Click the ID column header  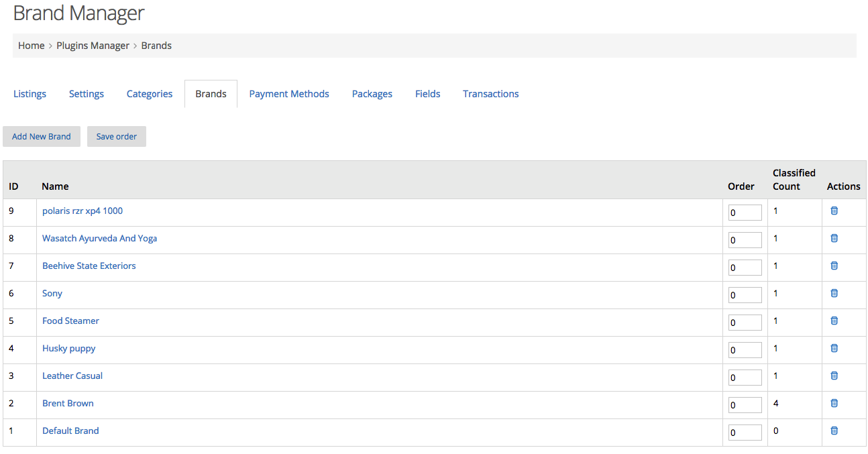tap(13, 186)
